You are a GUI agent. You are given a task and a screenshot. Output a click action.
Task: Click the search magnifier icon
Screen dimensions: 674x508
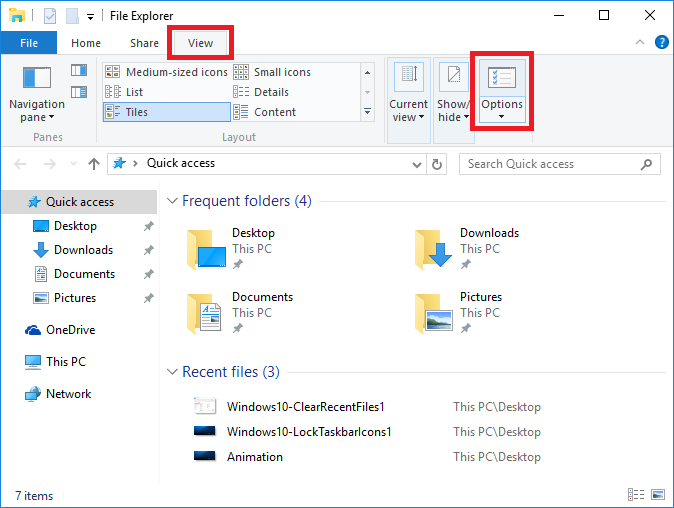pyautogui.click(x=646, y=164)
